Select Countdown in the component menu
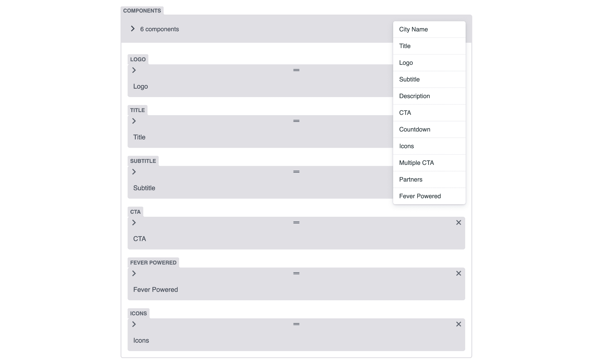Viewport: 592px width, 364px height. (x=429, y=130)
